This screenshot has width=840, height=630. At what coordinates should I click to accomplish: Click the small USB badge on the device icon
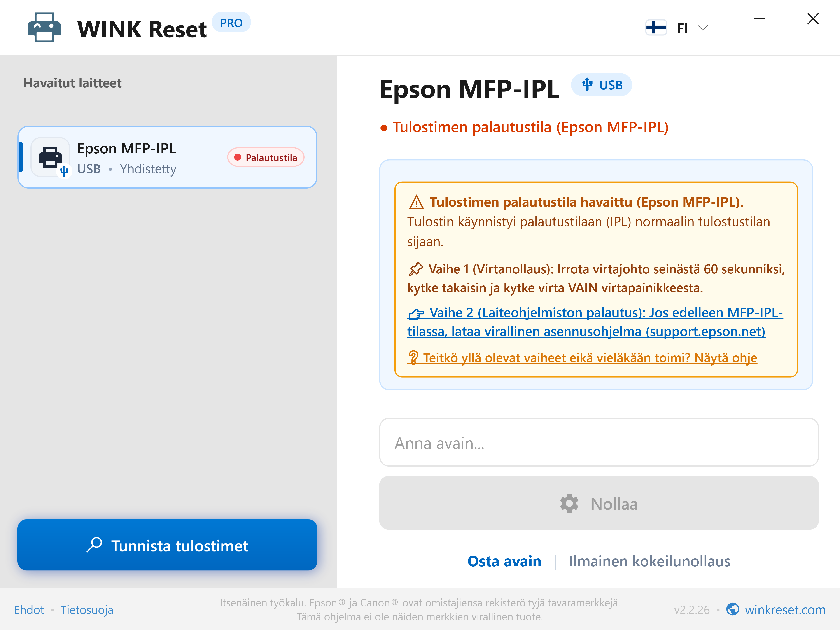[x=64, y=171]
